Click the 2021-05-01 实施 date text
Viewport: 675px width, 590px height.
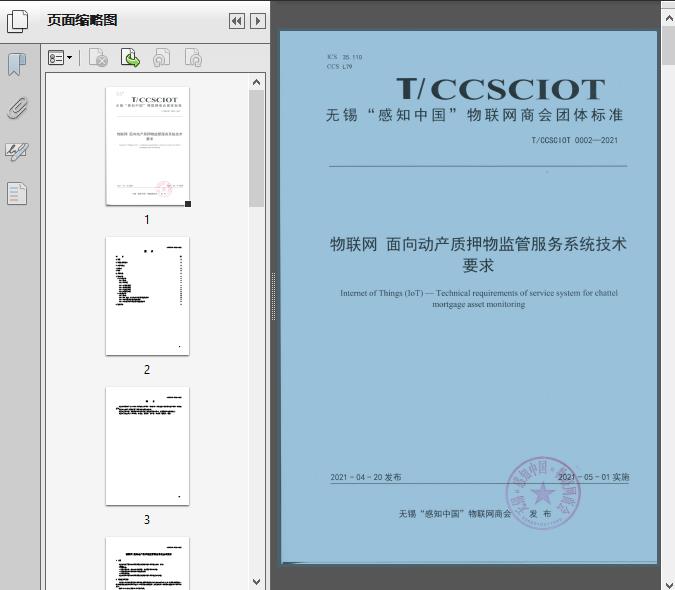tap(594, 477)
